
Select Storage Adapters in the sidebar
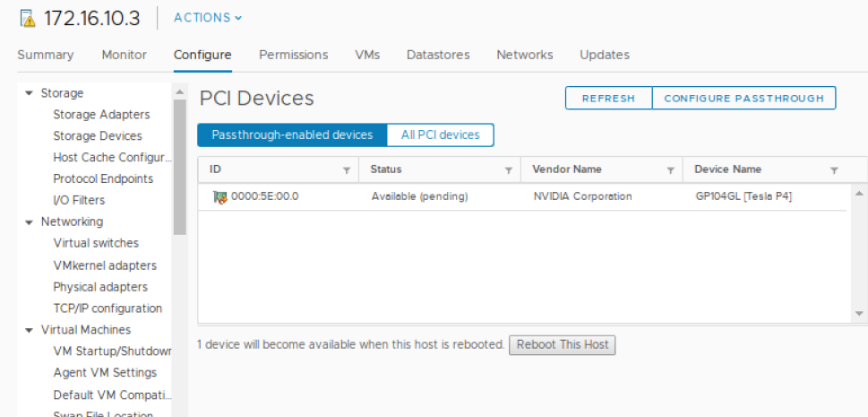[101, 115]
